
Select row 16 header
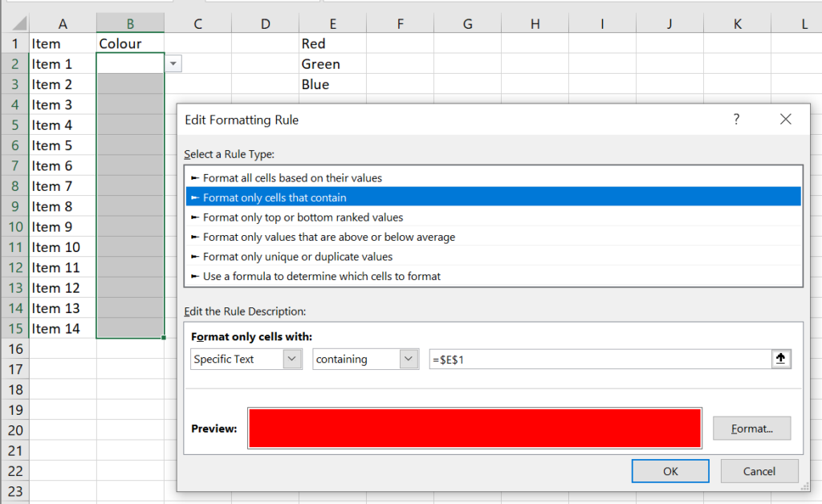point(14,349)
